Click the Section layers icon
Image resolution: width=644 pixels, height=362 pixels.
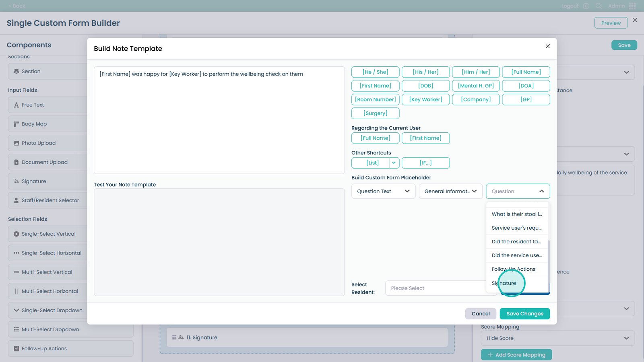point(16,71)
